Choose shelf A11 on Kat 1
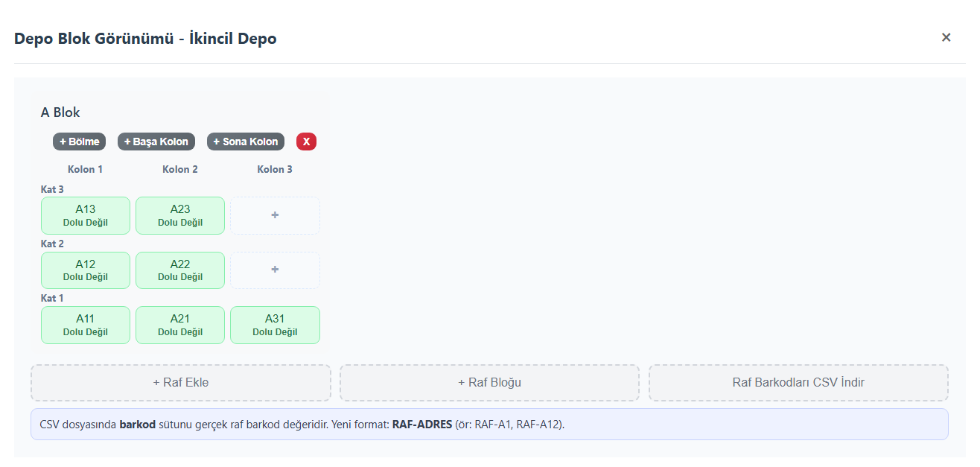The height and width of the screenshot is (467, 980). click(86, 325)
